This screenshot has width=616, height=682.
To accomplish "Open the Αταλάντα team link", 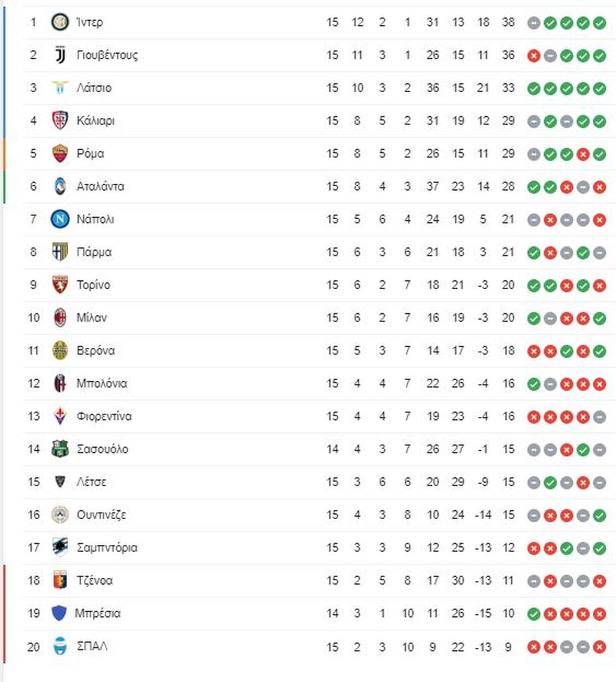I will pos(100,186).
